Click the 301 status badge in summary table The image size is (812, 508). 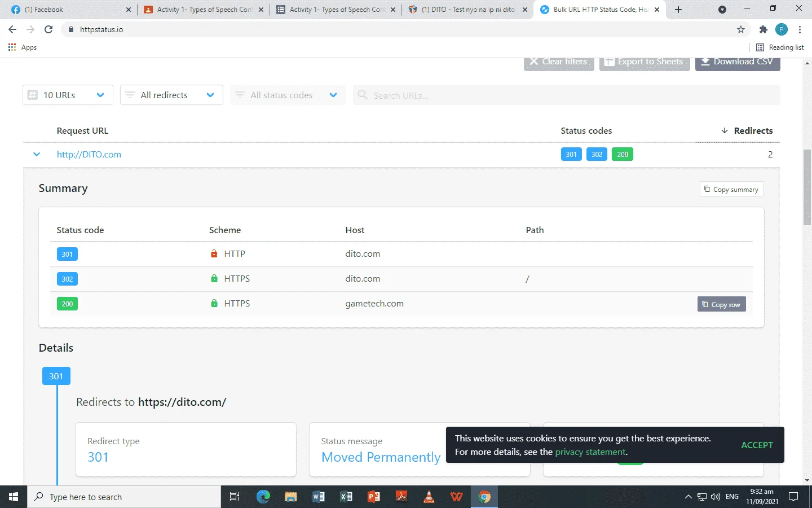[67, 254]
